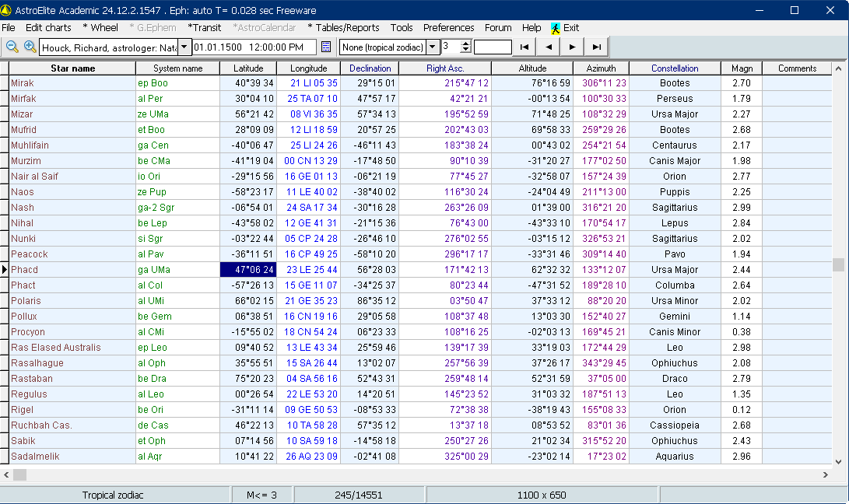Click the horizontal scrollbar thumb
This screenshot has width=849, height=504.
[19, 474]
